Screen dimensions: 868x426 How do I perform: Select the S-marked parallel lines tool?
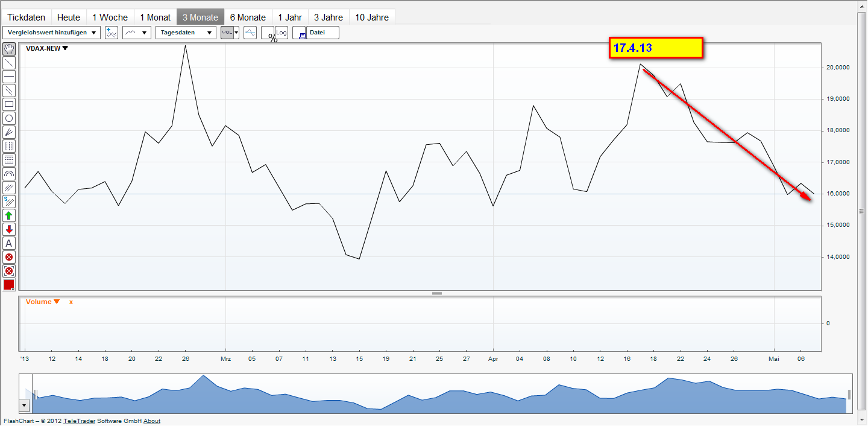tap(9, 202)
